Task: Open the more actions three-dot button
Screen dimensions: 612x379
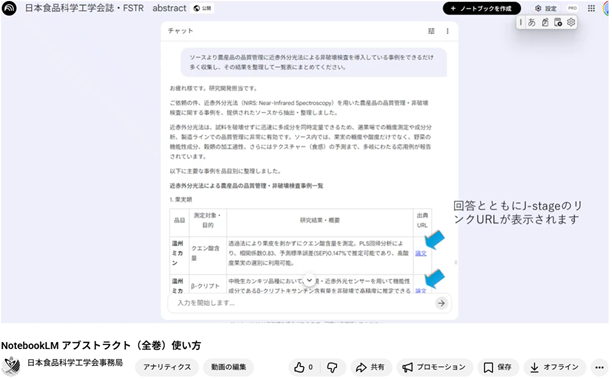Action: (x=600, y=367)
